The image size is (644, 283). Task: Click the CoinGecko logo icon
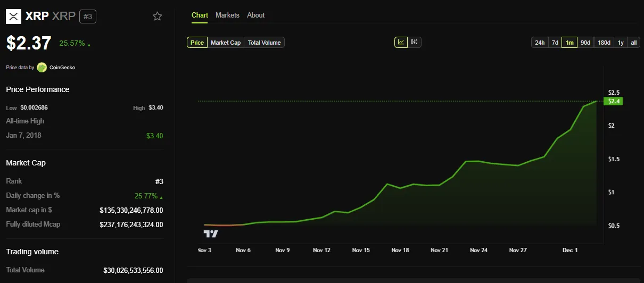click(x=42, y=68)
